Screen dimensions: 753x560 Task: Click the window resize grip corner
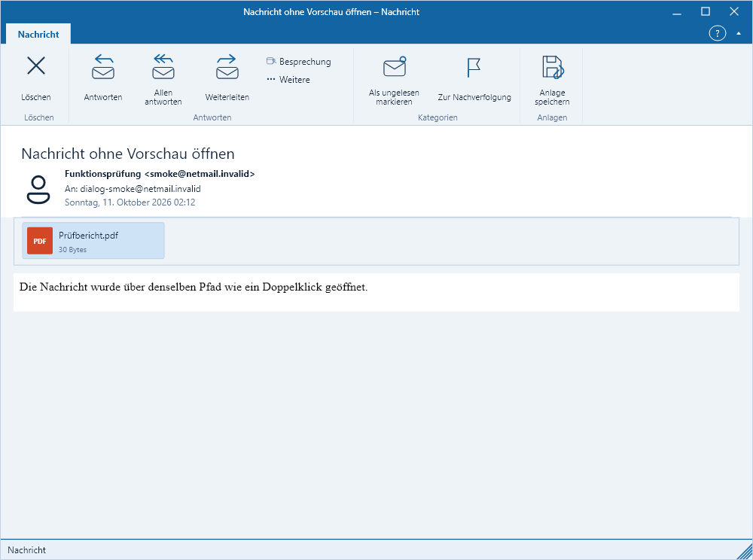[x=744, y=552]
